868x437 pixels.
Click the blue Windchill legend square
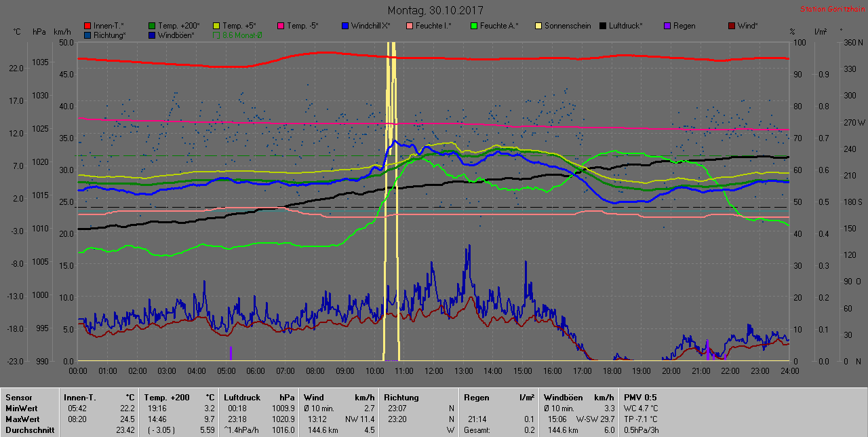tap(345, 26)
